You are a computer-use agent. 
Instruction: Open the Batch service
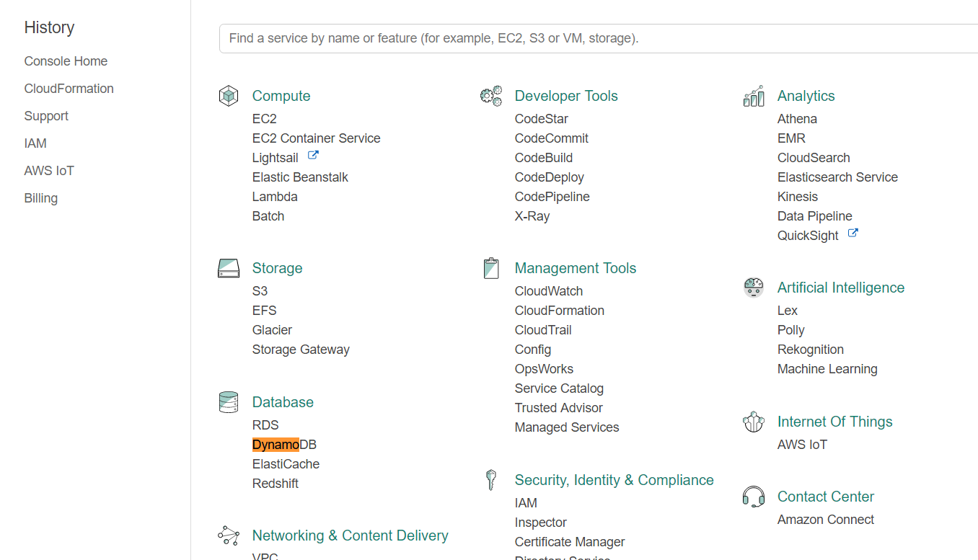point(268,216)
